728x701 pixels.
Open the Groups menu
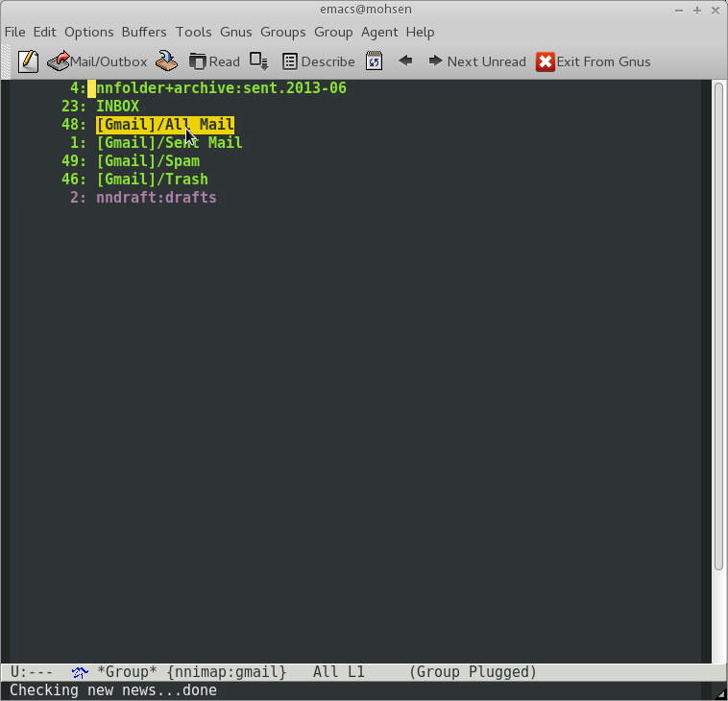(283, 32)
